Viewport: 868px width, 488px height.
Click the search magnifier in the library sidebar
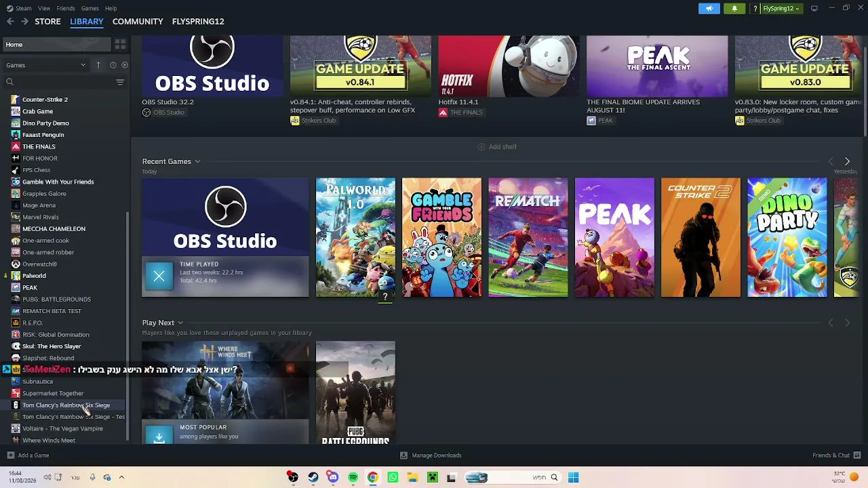(x=9, y=82)
